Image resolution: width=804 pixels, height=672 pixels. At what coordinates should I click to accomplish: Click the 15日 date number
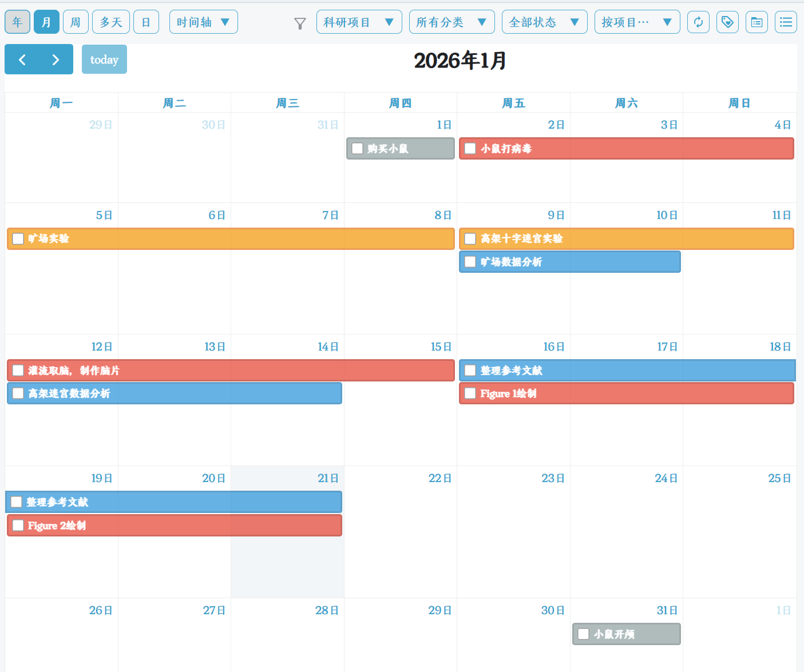point(441,347)
